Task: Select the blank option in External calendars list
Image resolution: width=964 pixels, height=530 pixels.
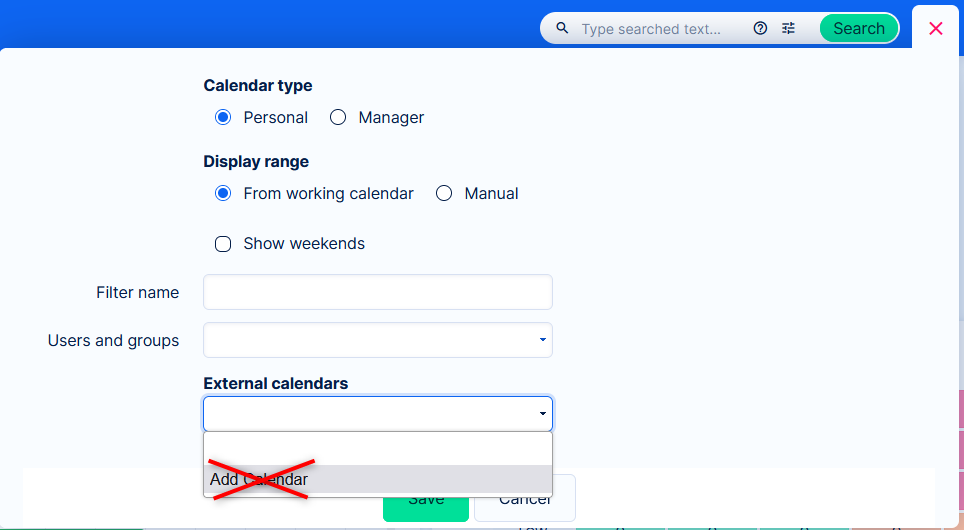Action: tap(378, 449)
